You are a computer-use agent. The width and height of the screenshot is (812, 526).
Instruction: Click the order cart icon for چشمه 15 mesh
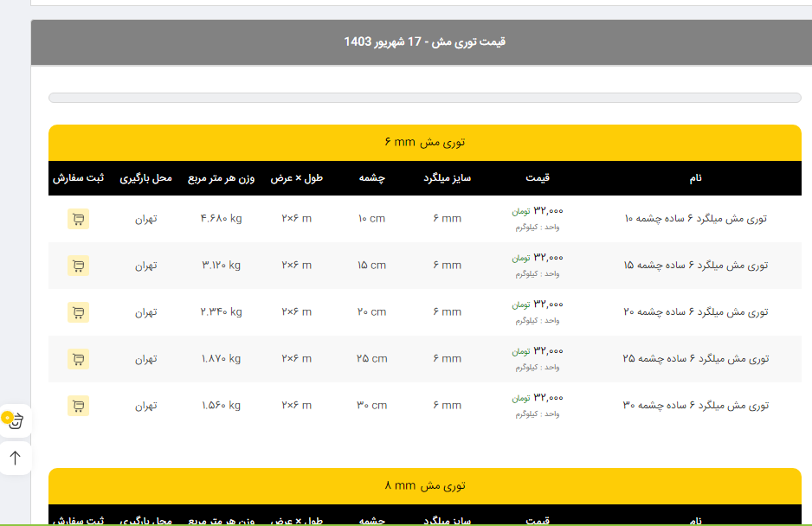(78, 266)
